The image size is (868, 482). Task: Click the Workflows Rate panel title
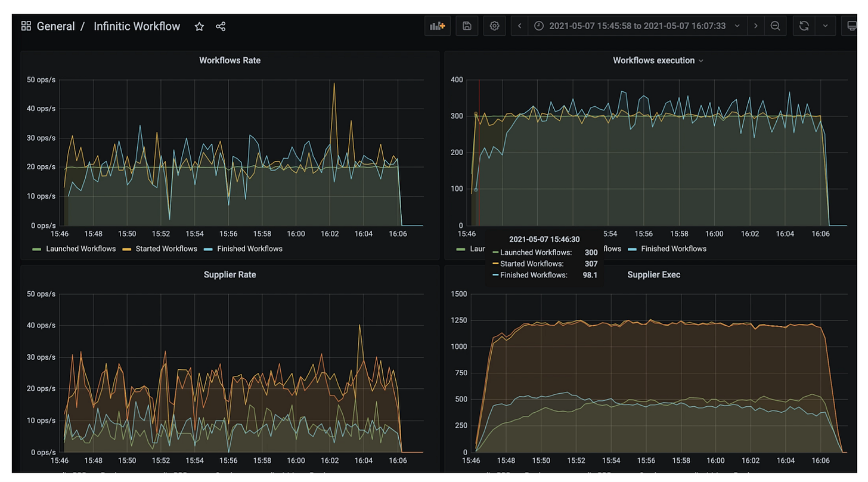pyautogui.click(x=230, y=60)
